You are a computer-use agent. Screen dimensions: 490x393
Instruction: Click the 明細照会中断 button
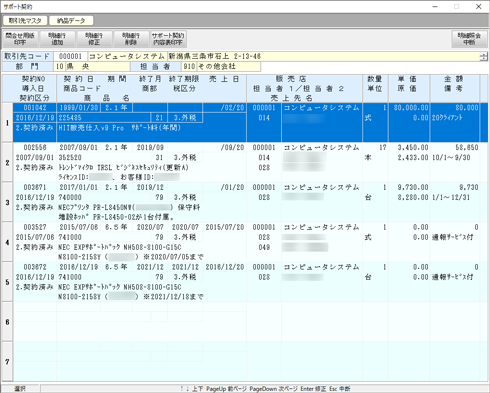[469, 39]
